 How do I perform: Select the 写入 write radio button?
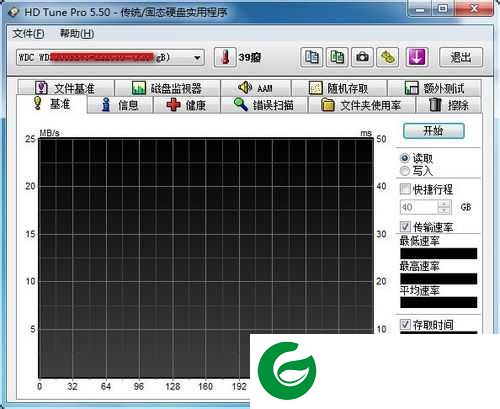405,171
